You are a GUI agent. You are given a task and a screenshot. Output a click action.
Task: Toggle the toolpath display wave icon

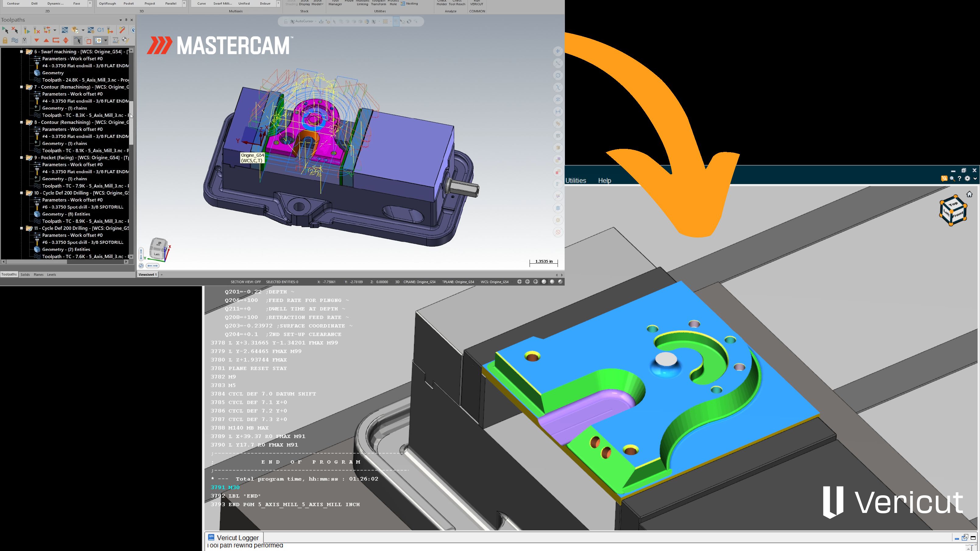pyautogui.click(x=15, y=40)
